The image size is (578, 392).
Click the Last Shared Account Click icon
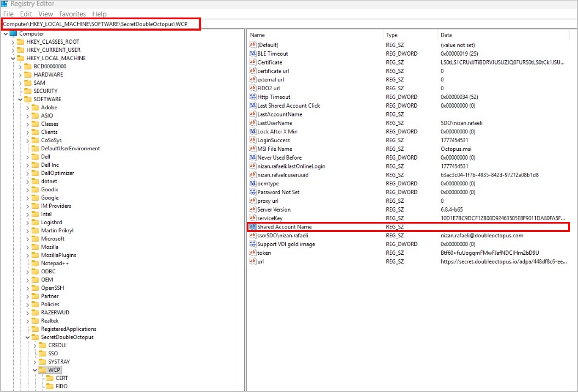(252, 106)
